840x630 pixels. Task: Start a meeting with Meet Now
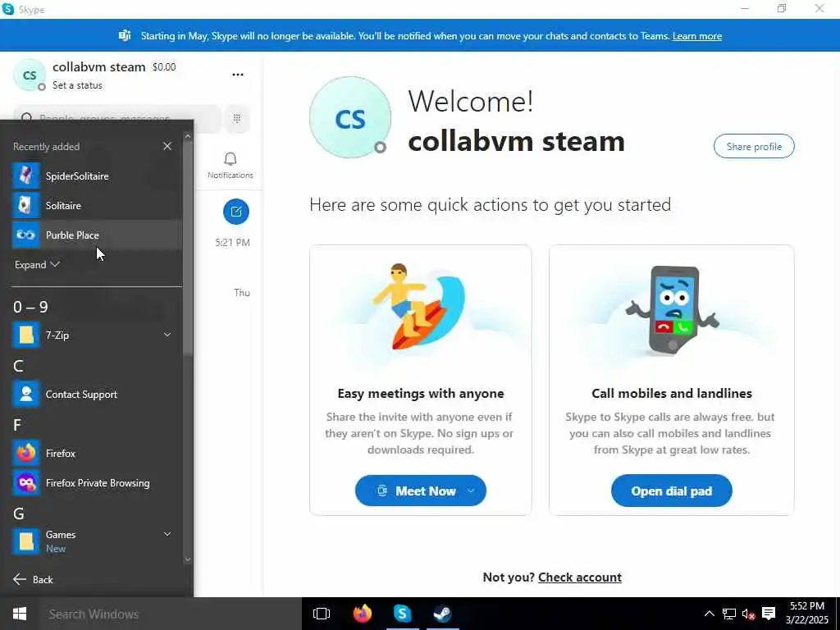[x=421, y=491]
